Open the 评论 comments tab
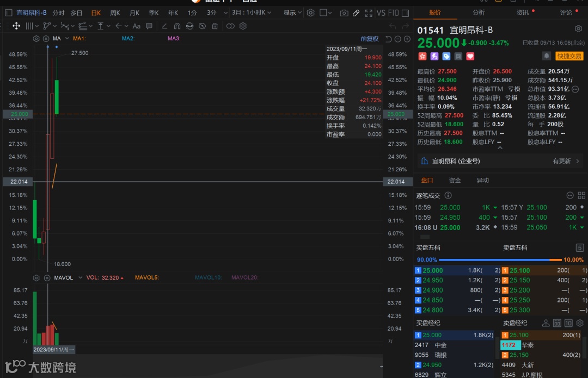The width and height of the screenshot is (588, 378). 566,13
